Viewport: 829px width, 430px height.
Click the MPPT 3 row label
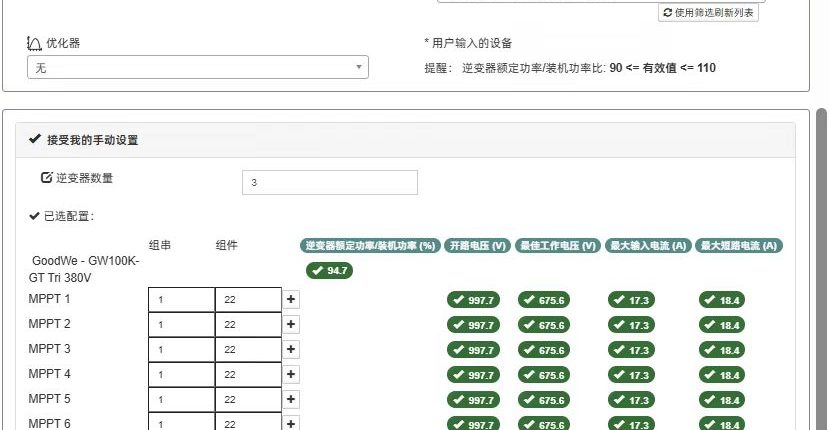click(49, 349)
